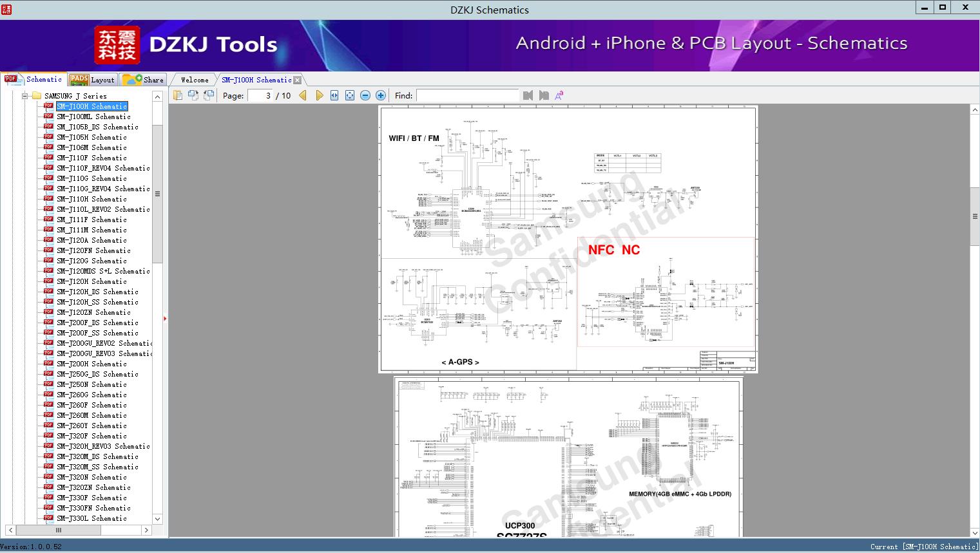Zoom in with the plus icon
The image size is (980, 553).
coord(381,95)
